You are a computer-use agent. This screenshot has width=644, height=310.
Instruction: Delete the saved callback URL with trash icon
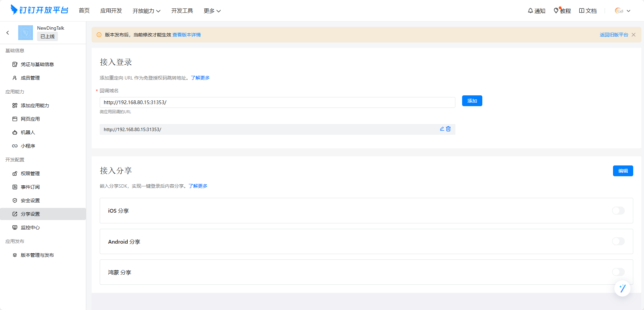[448, 129]
